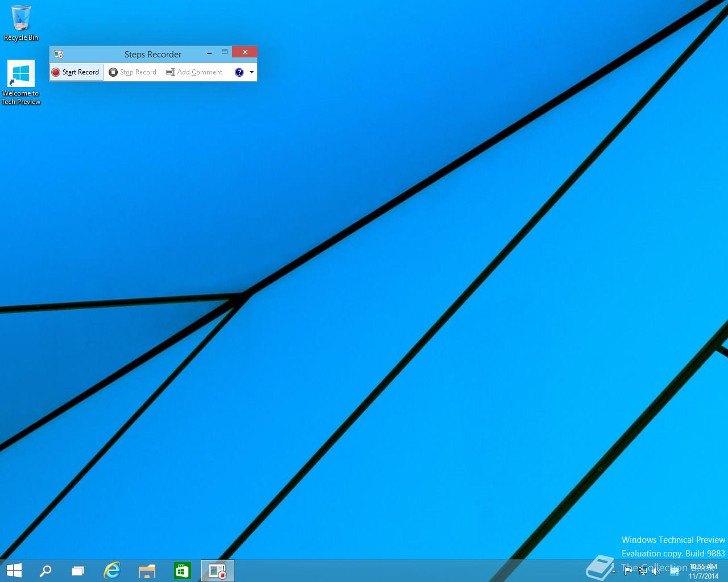Screen dimensions: 728x582
Task: Click Add Comment in Steps Recorder
Action: [x=195, y=72]
